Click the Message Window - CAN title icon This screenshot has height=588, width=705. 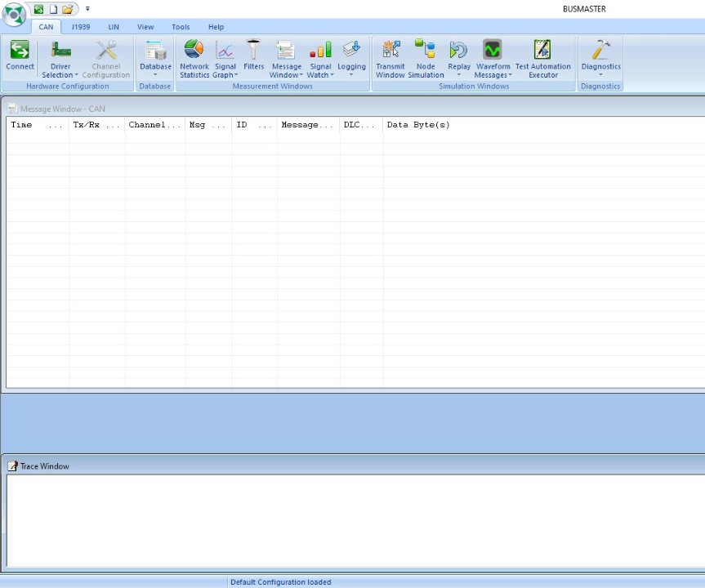(12, 109)
